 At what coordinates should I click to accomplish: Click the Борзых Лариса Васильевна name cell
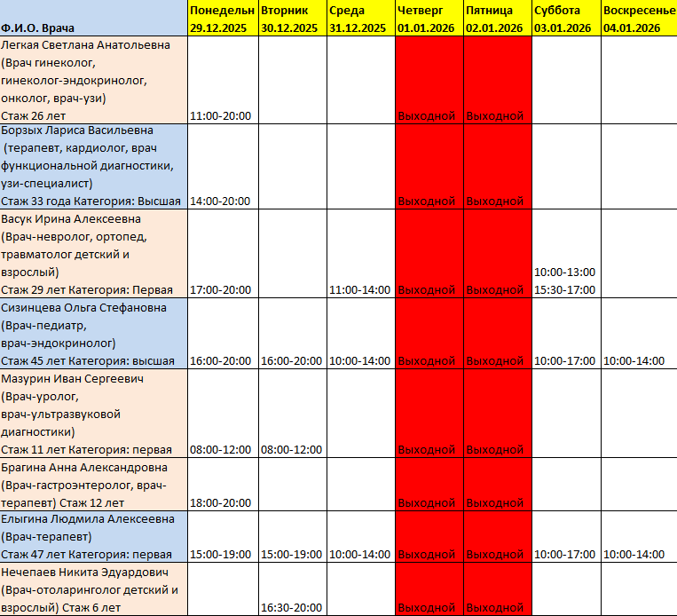(93, 166)
